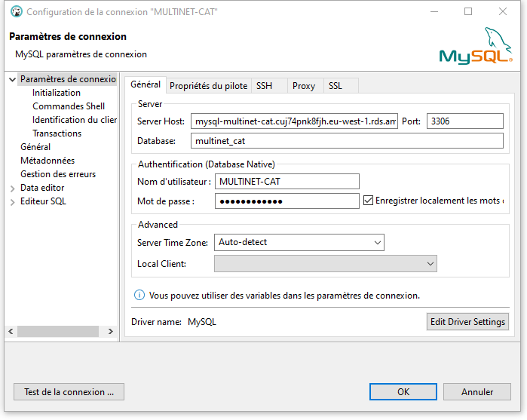Expand the Editeur SQL tree node
Screen dimensions: 527x420
[12, 202]
